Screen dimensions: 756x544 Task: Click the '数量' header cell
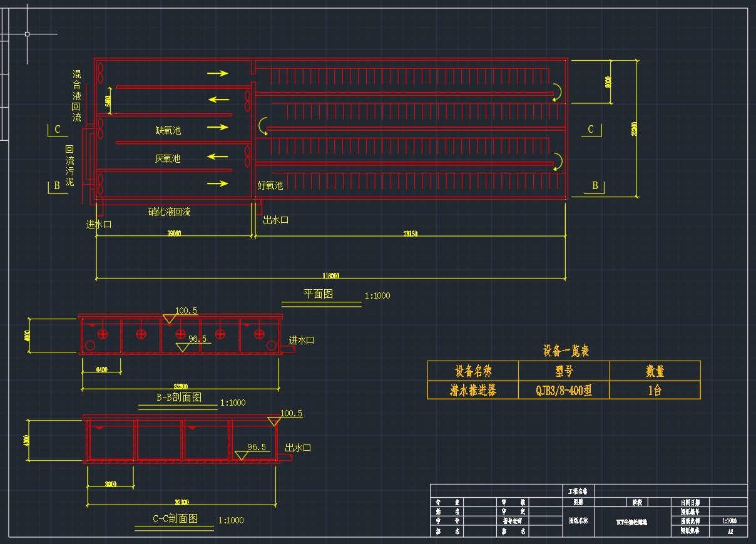point(655,371)
